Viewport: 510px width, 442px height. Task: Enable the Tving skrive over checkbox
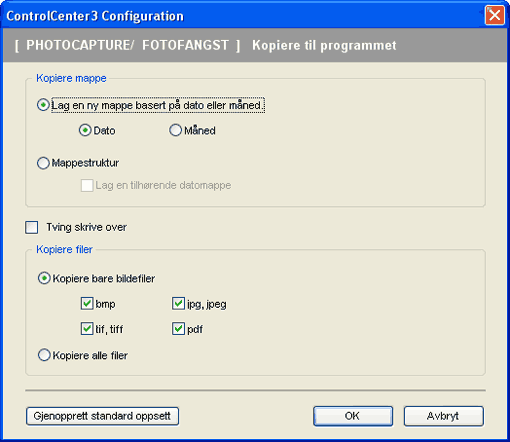(32, 227)
